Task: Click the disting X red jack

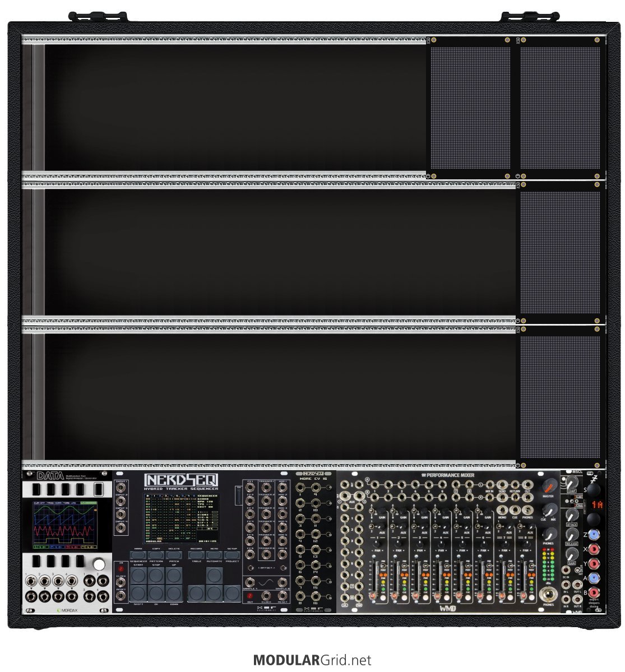Action: (x=594, y=549)
